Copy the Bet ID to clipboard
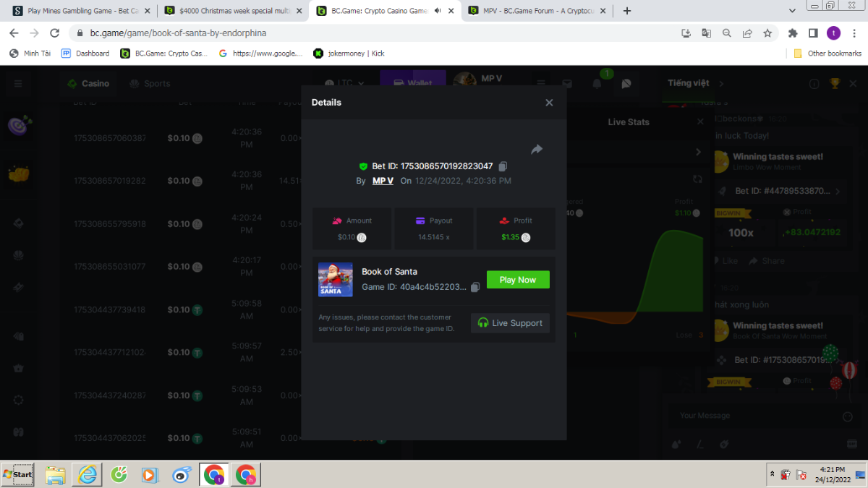This screenshot has height=488, width=868. (503, 166)
